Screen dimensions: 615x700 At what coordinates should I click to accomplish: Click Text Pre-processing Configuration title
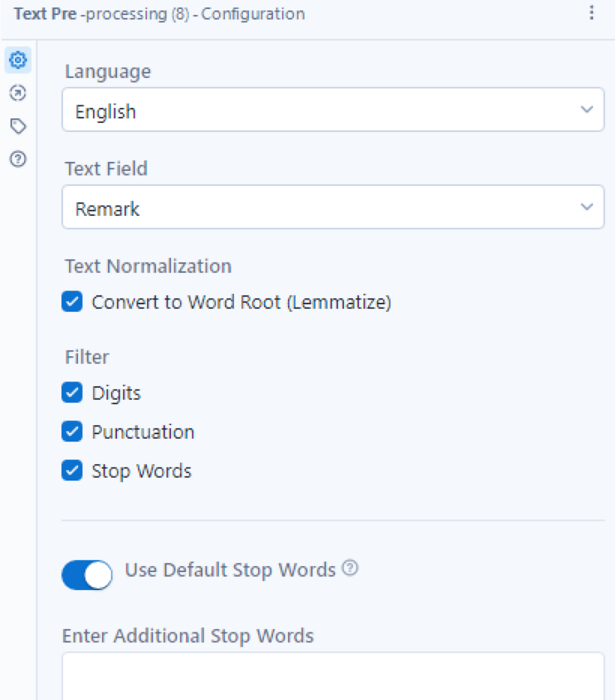[x=159, y=14]
